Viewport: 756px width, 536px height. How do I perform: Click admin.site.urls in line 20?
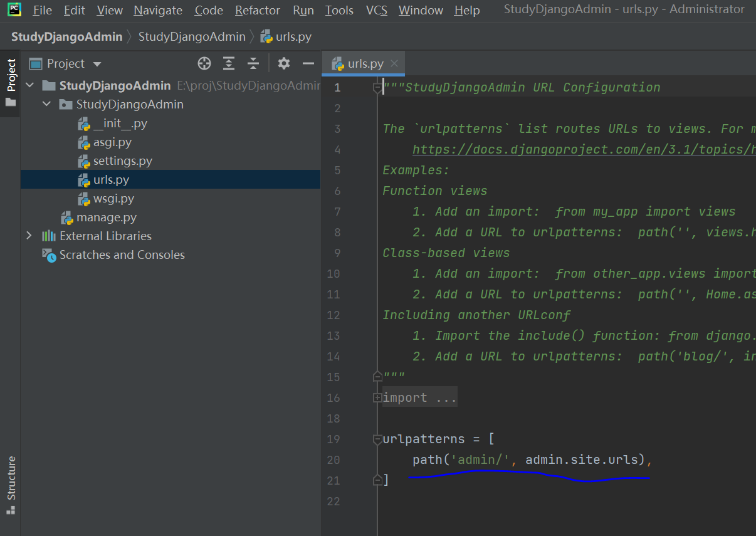(x=582, y=460)
